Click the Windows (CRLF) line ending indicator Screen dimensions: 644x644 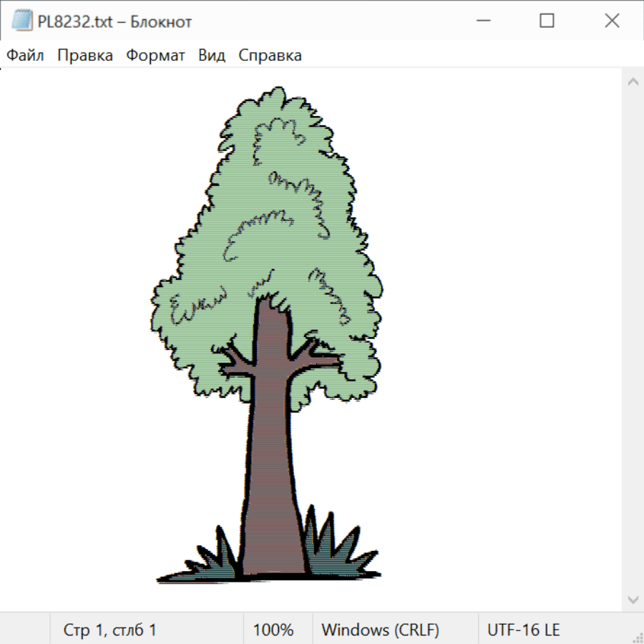tap(380, 630)
